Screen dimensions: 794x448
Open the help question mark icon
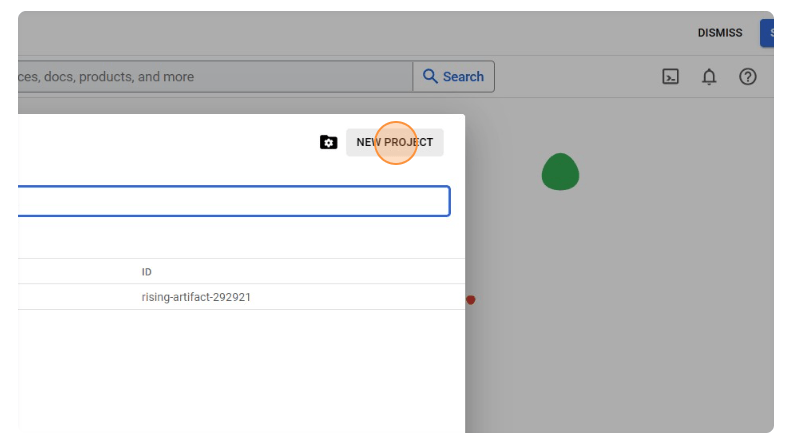(747, 77)
